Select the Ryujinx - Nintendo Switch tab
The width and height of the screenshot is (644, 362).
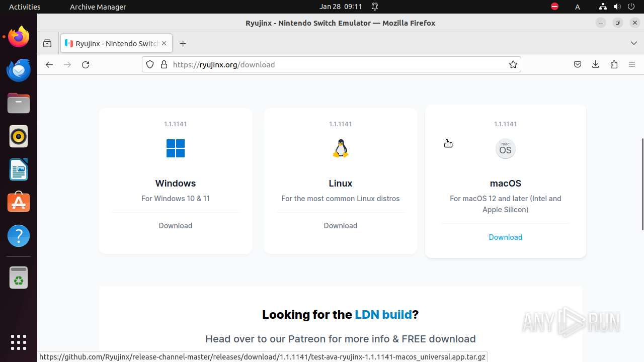point(117,43)
